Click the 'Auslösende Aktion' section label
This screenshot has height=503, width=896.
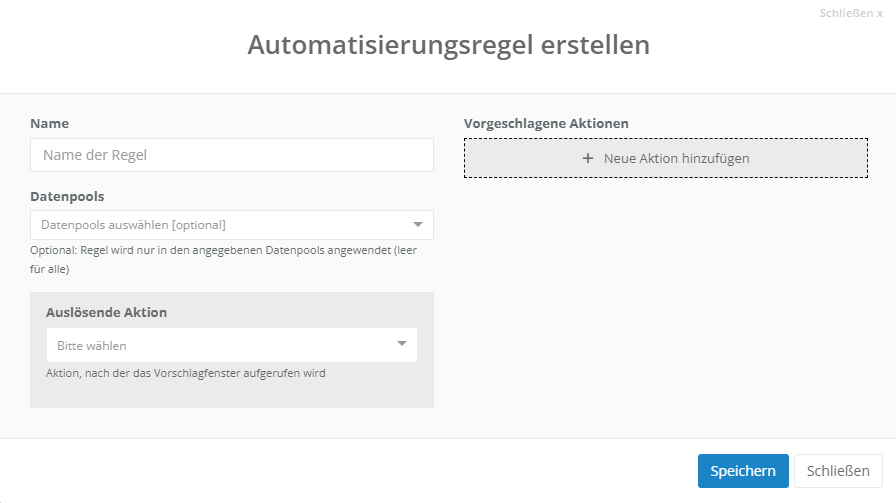click(x=106, y=312)
